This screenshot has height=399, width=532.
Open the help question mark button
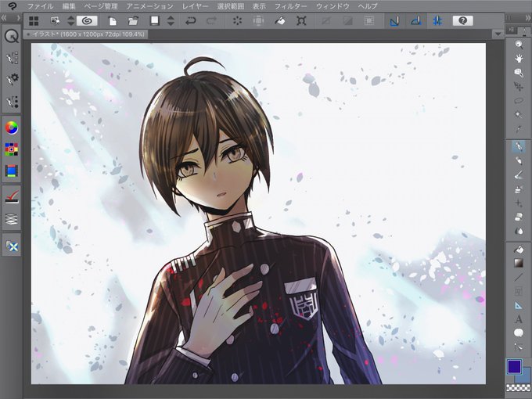pos(463,21)
